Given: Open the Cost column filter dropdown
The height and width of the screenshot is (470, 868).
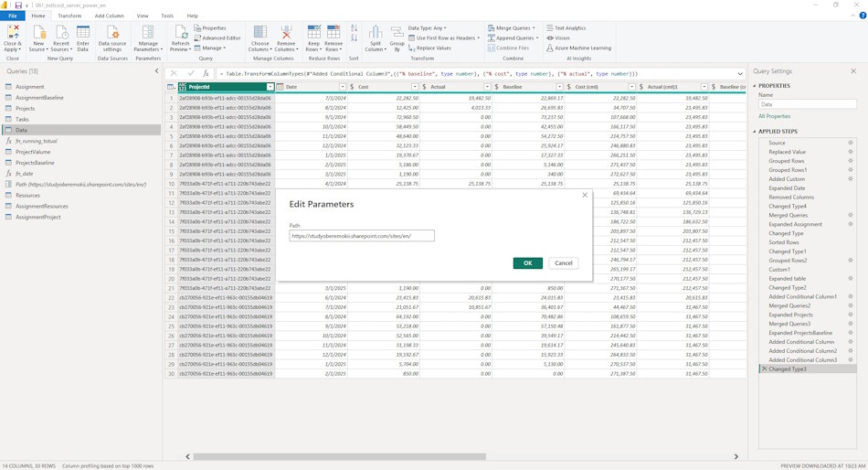Looking at the screenshot, I should 415,87.
